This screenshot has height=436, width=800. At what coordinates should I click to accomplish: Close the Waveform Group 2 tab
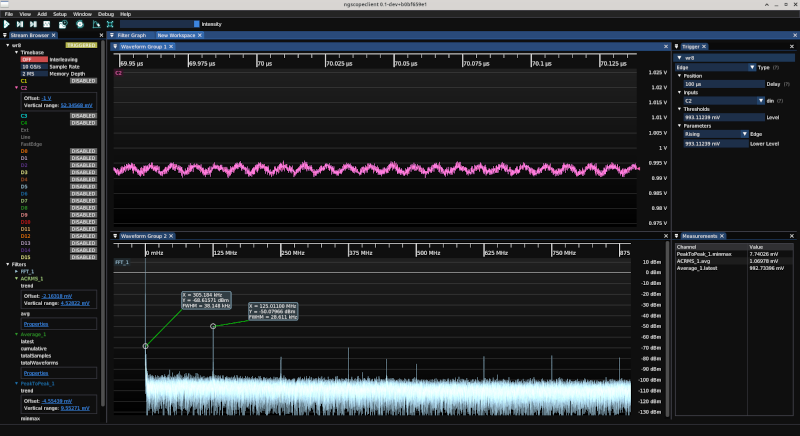tap(171, 236)
